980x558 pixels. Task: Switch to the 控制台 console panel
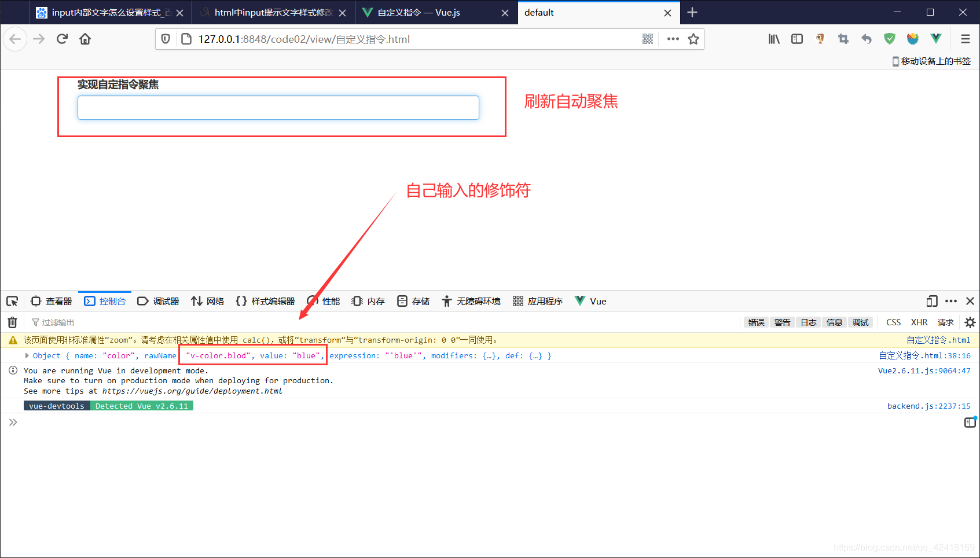[x=105, y=302]
